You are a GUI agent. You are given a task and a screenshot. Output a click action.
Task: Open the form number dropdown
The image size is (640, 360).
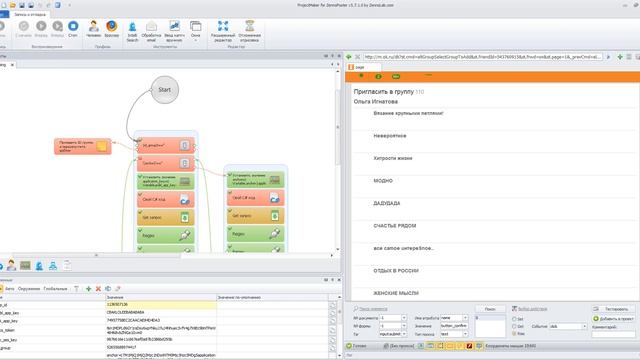click(x=404, y=326)
